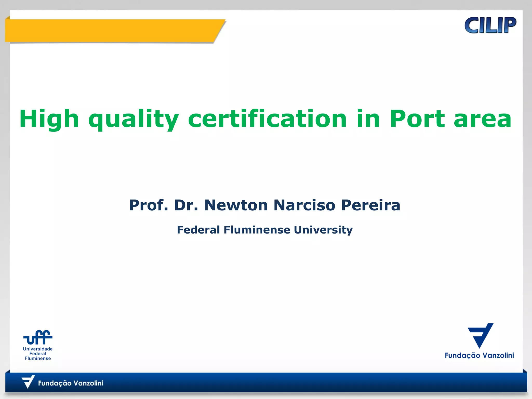
Task: Click the word "area" ending the title
Action: click(483, 119)
